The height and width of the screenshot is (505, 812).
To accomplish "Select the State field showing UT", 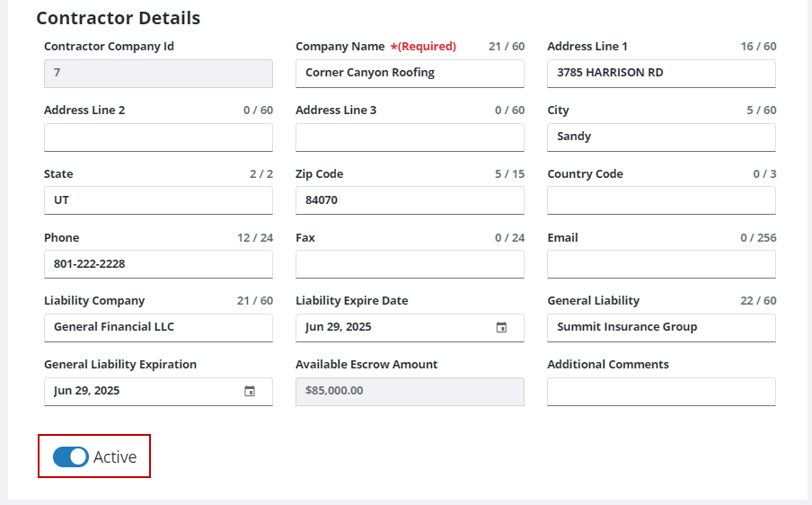I will pyautogui.click(x=158, y=200).
